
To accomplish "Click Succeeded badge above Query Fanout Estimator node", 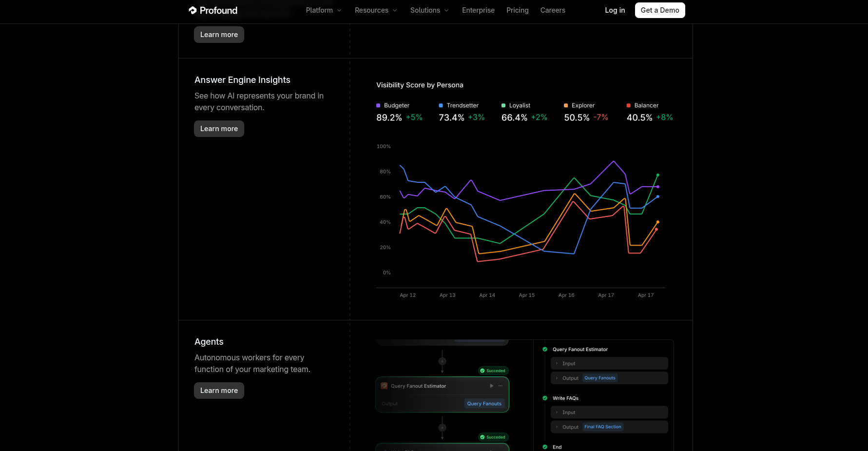I will [x=493, y=371].
